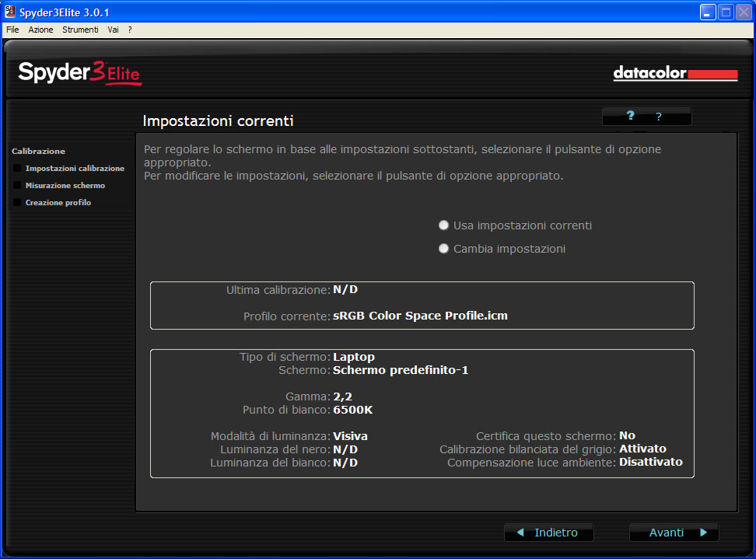756x559 pixels.
Task: Click the Indietro button
Action: tap(548, 533)
